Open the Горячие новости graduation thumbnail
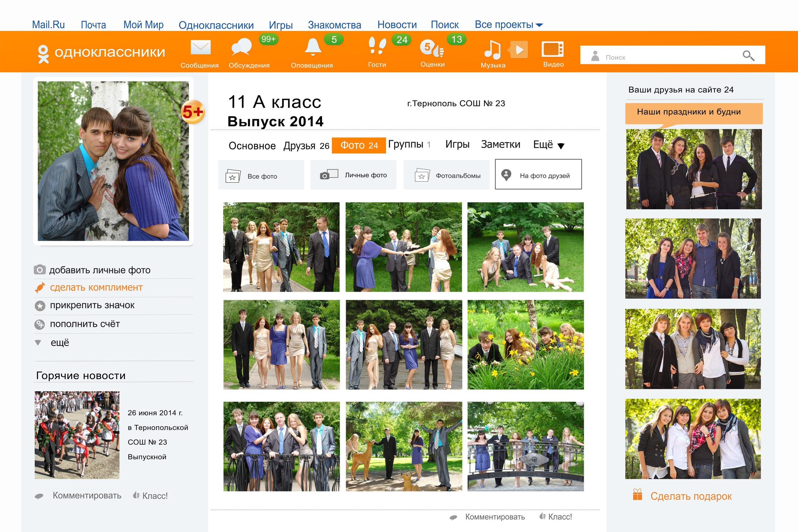The width and height of the screenshot is (798, 532). (77, 435)
